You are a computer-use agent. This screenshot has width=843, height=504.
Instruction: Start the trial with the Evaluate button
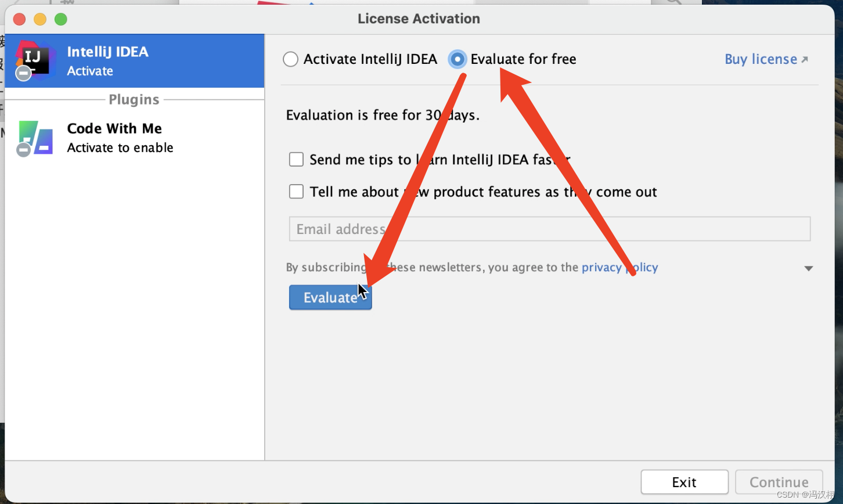point(330,297)
